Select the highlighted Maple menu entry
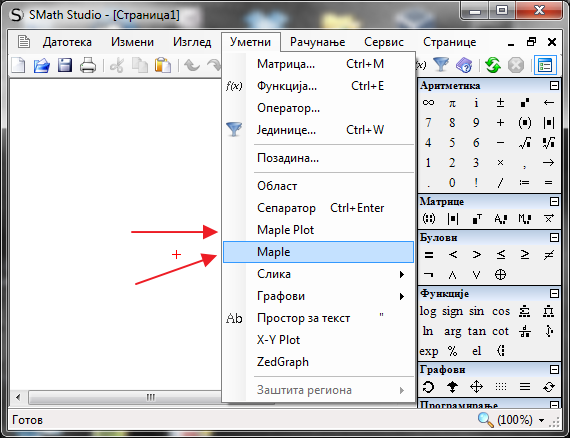This screenshot has width=570, height=438. [x=318, y=252]
